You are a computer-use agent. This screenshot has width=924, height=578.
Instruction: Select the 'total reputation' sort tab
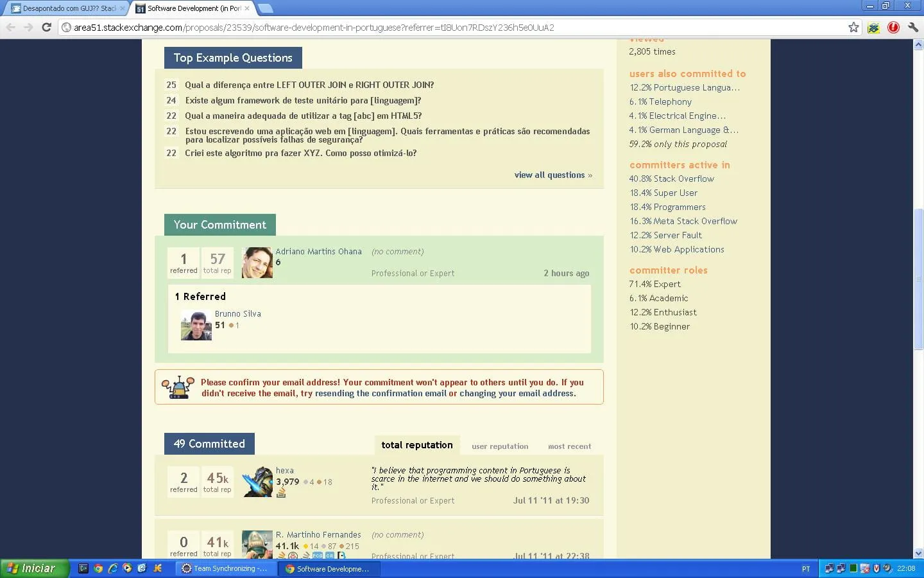pyautogui.click(x=417, y=444)
